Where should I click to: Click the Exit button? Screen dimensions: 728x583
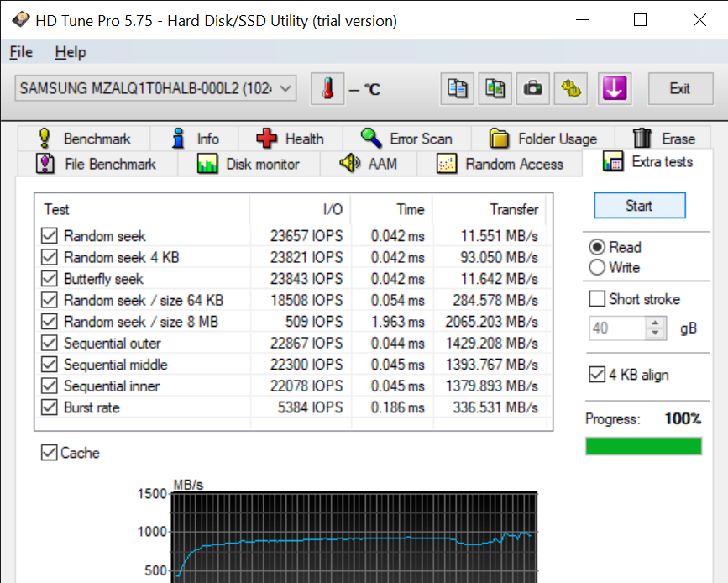[x=679, y=89]
